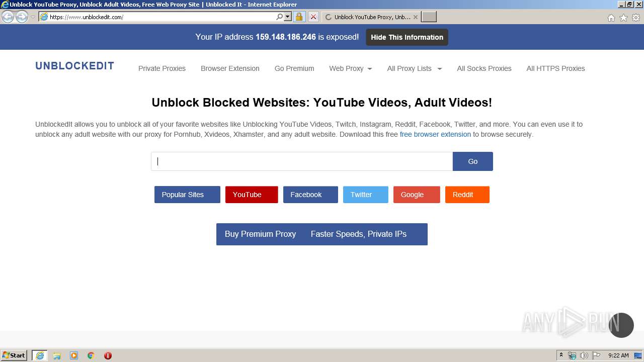This screenshot has width=644, height=362.
Task: Open Favorites star icon
Action: pos(623,18)
